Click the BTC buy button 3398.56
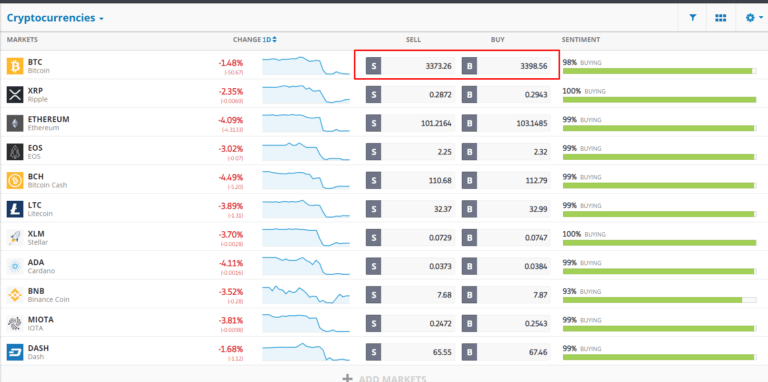 point(506,66)
